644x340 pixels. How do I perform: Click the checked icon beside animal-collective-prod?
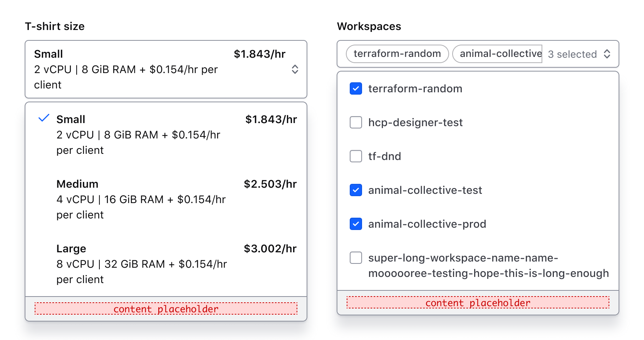click(x=356, y=224)
